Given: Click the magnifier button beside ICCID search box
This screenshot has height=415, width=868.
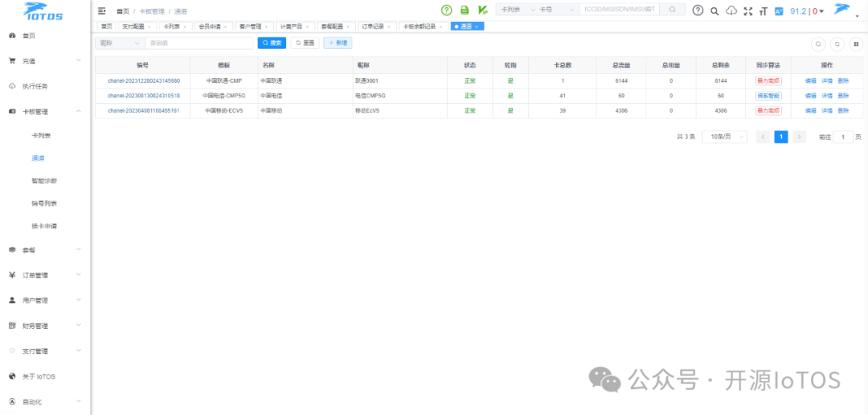Looking at the screenshot, I should [x=672, y=10].
